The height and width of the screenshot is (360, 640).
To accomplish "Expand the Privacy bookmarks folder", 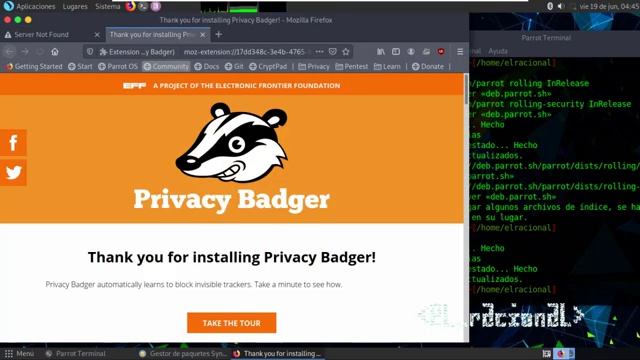I will pyautogui.click(x=314, y=67).
